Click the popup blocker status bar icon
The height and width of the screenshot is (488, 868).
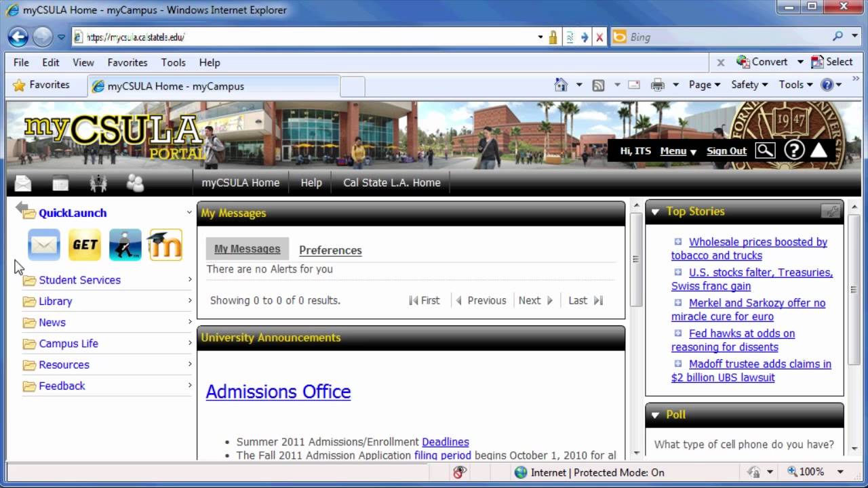[460, 472]
